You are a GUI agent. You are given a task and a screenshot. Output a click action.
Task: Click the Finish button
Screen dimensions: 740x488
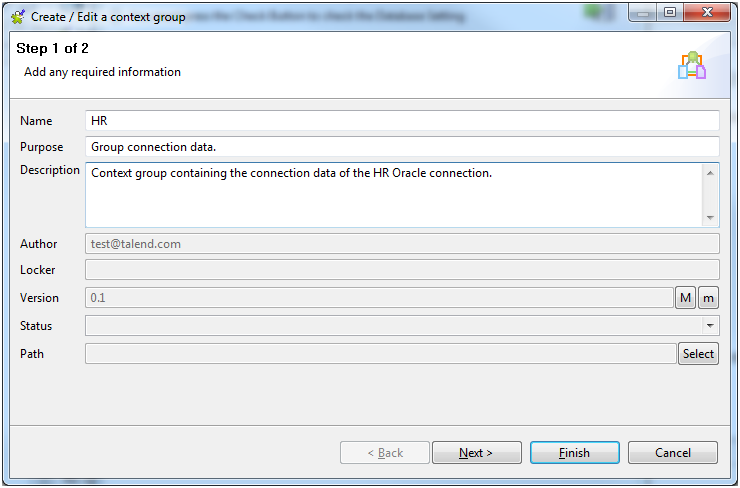(x=575, y=453)
